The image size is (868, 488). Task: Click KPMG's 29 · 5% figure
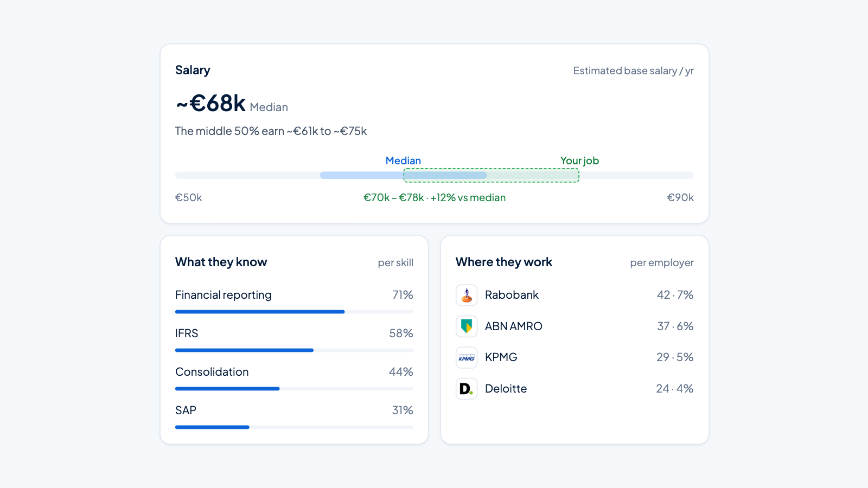pos(675,357)
